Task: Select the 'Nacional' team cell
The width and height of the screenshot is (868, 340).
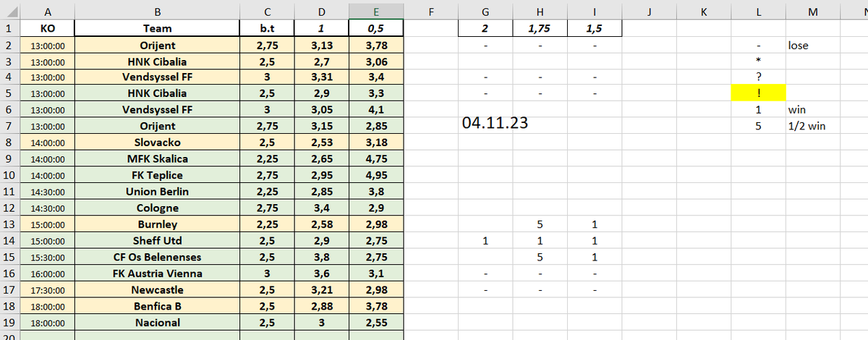Action: click(157, 322)
